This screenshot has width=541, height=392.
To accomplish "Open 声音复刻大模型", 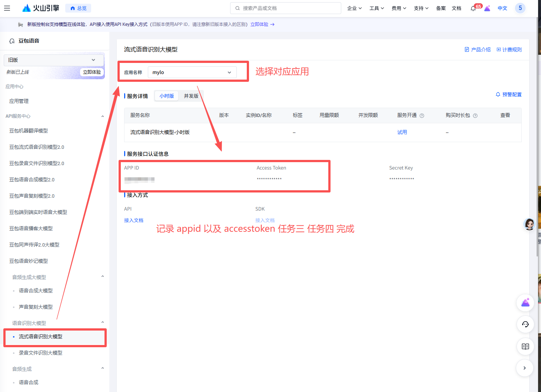I will (36, 307).
